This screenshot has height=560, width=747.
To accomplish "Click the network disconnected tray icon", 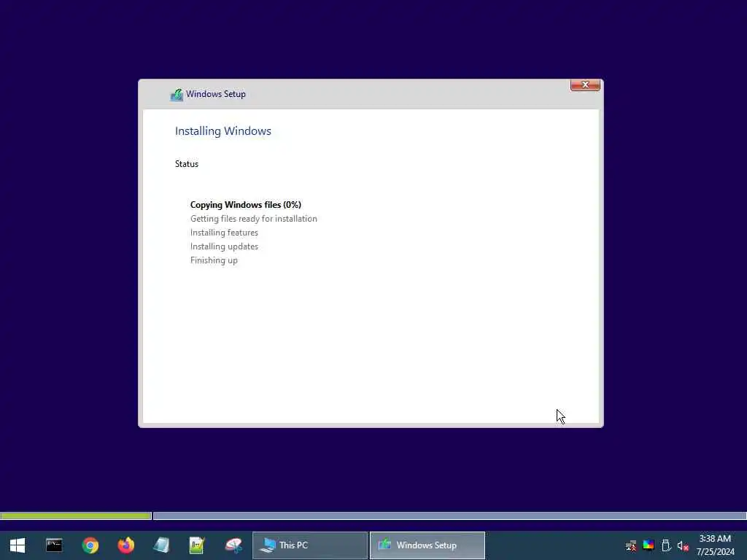I will 631,545.
